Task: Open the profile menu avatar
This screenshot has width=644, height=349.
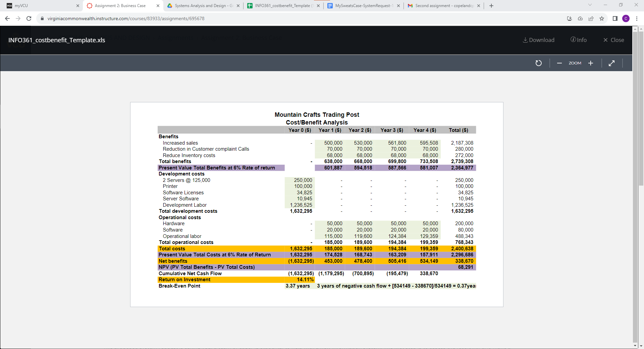Action: point(626,18)
